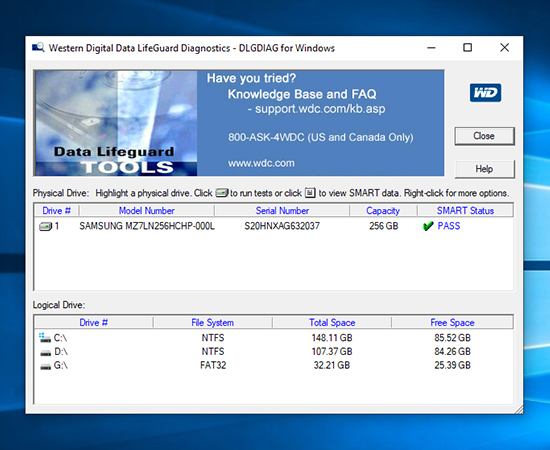Click free space 25.39 GB
550x450 pixels.
click(452, 365)
